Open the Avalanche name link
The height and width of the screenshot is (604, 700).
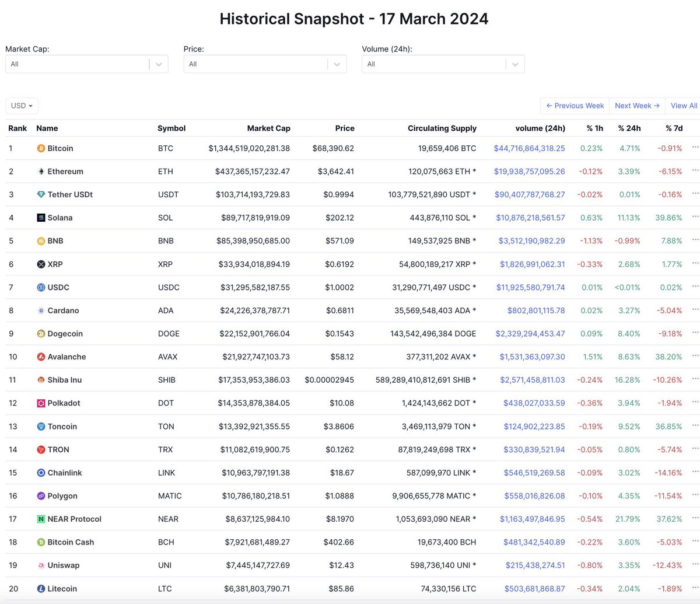pos(67,357)
